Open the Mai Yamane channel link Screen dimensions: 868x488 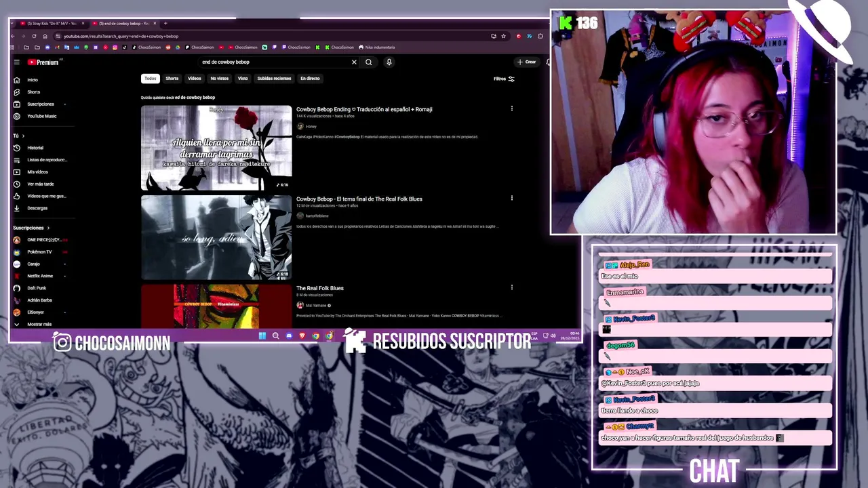pos(315,305)
